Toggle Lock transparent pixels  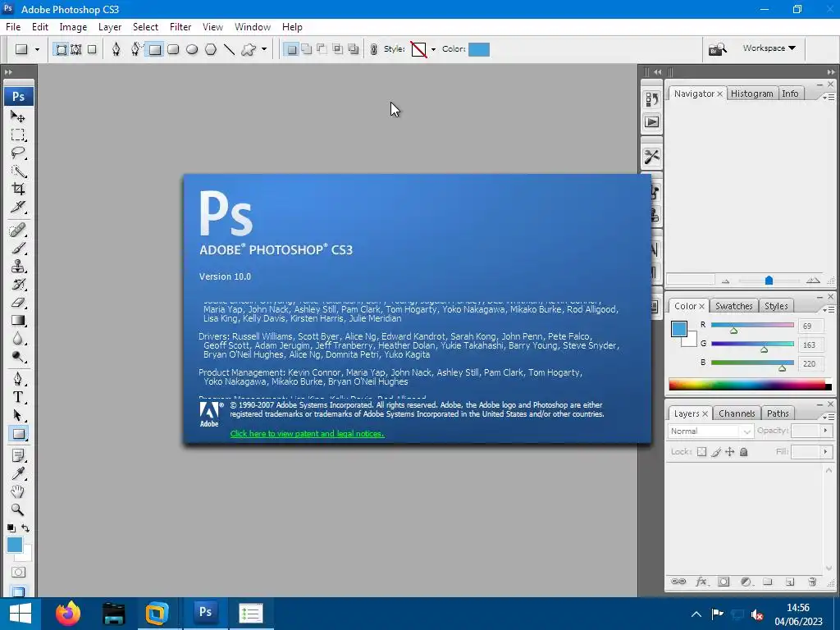click(x=702, y=452)
